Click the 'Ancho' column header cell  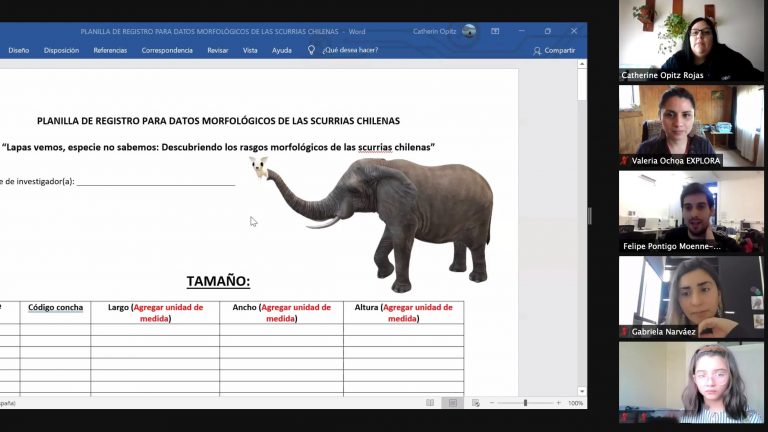click(x=282, y=312)
